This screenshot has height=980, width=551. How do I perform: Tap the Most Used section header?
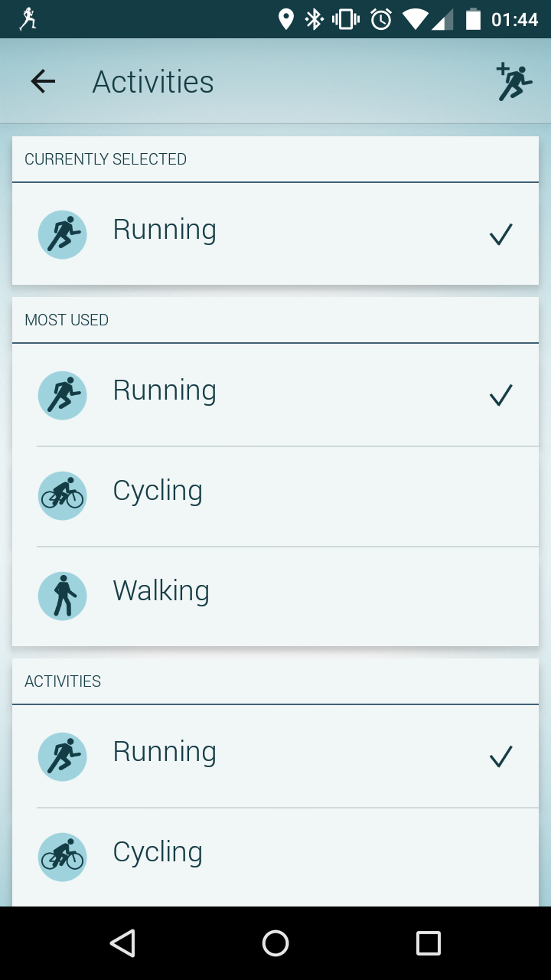tap(67, 320)
